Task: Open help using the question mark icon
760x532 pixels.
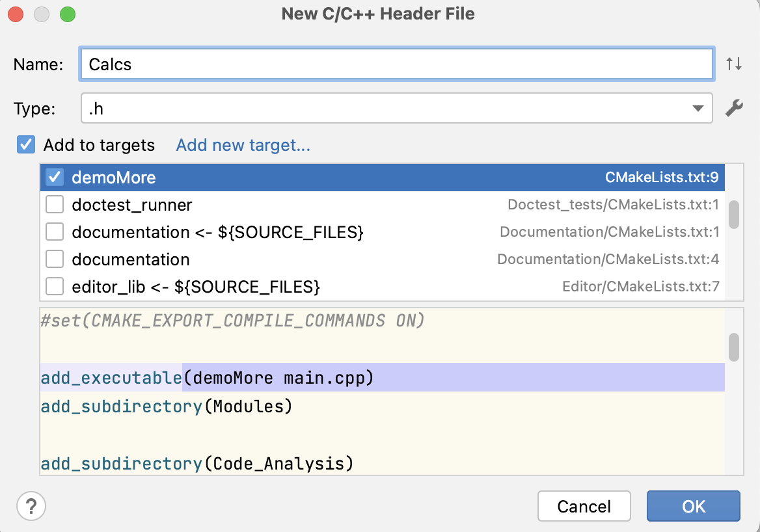Action: [31, 506]
